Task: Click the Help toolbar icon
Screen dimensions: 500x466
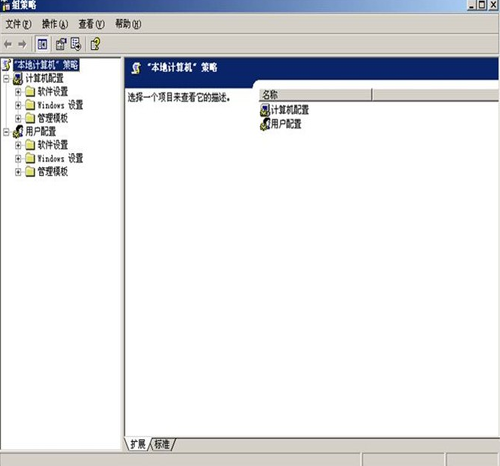Action: pyautogui.click(x=95, y=44)
